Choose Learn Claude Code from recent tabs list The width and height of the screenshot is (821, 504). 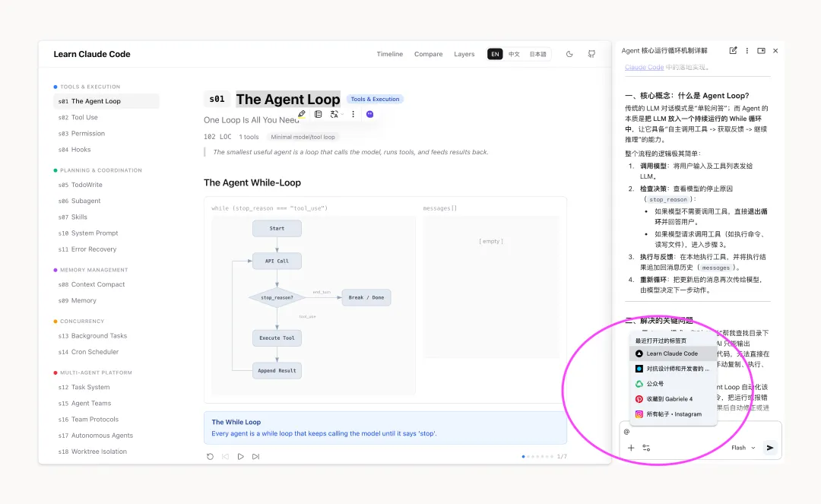673,353
